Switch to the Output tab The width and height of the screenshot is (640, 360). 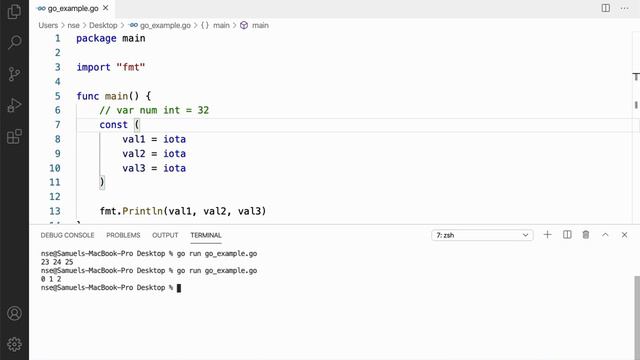pos(165,235)
